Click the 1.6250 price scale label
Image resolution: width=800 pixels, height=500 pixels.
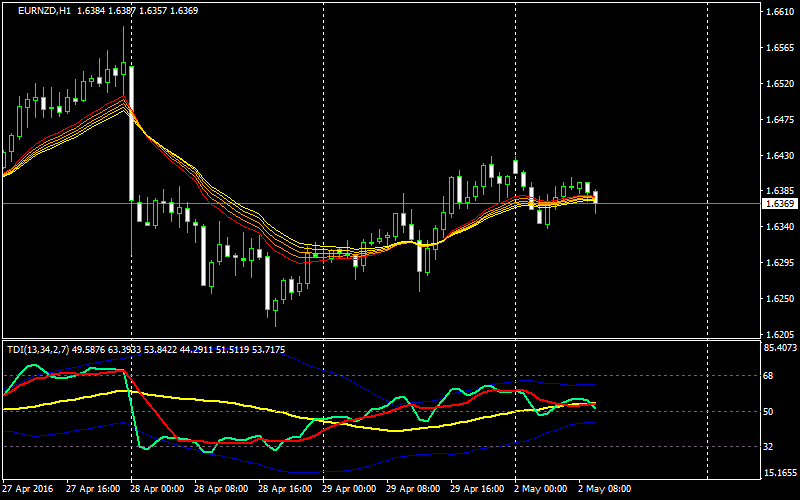tap(780, 299)
